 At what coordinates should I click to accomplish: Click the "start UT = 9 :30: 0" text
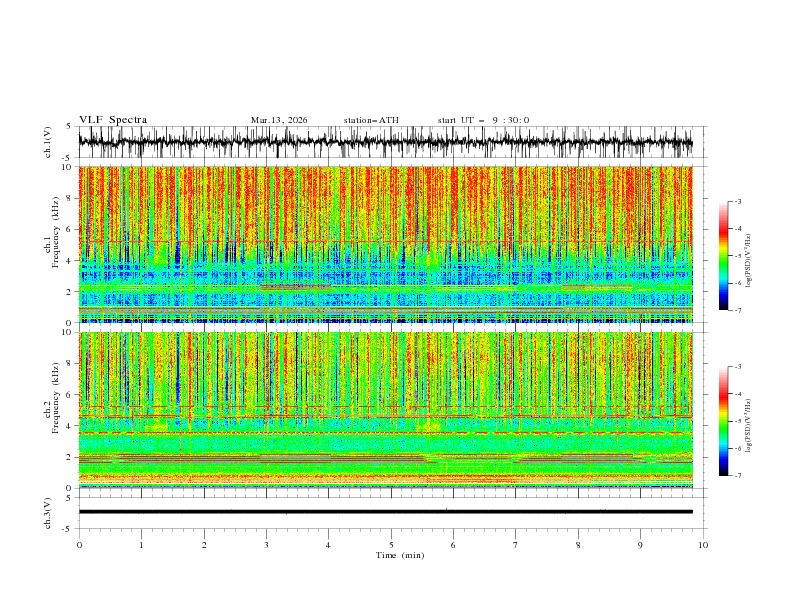[x=483, y=120]
